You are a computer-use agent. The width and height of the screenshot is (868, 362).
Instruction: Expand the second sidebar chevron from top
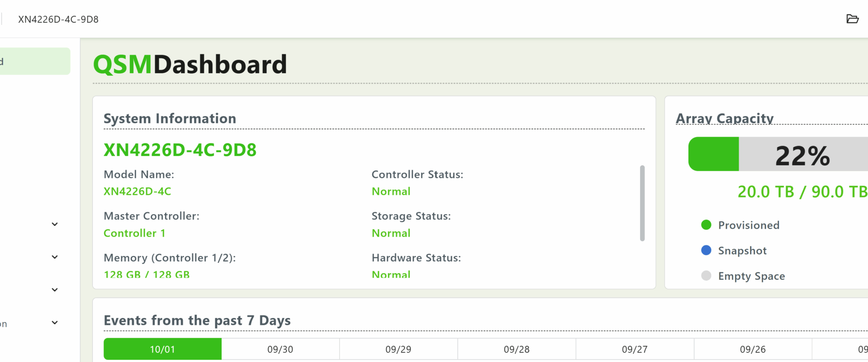coord(55,257)
